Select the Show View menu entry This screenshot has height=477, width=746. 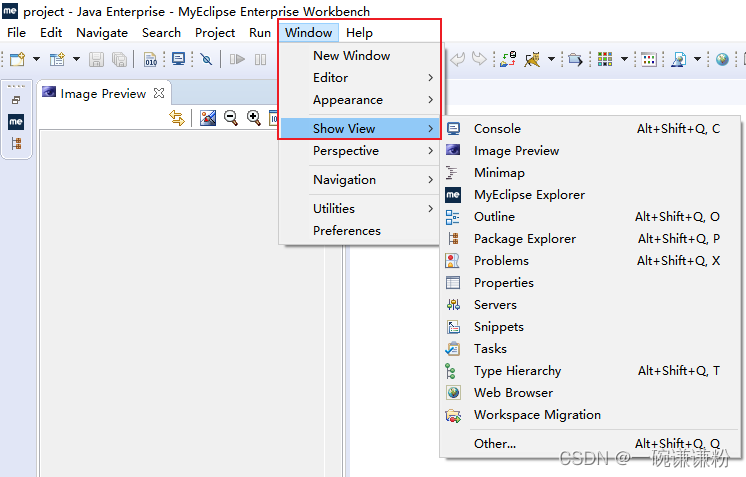tap(360, 128)
